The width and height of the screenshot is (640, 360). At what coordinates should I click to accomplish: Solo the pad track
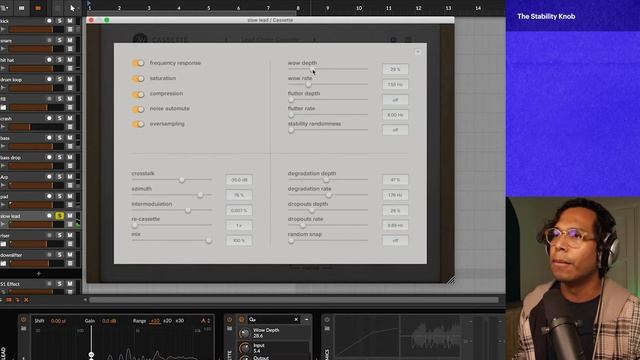tap(60, 196)
